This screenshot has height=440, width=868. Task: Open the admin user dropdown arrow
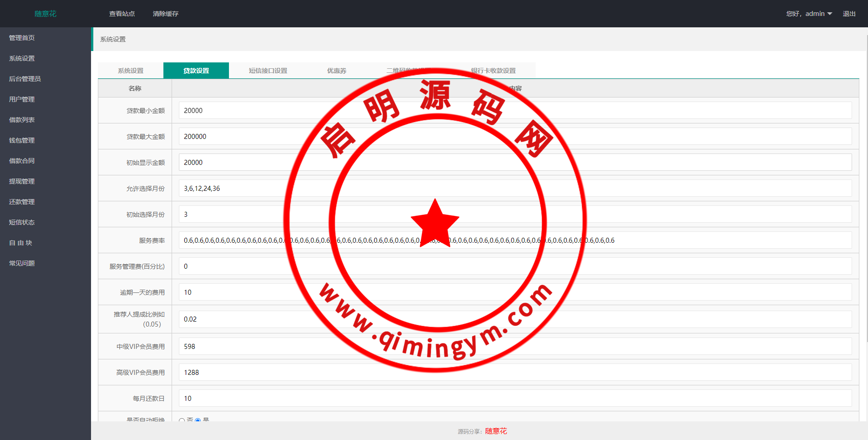tap(830, 14)
